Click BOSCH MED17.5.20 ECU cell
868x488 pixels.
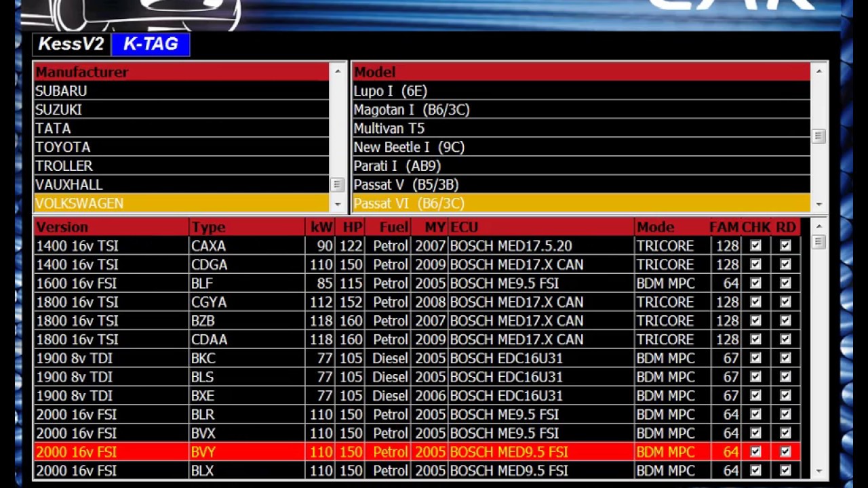[x=541, y=246]
